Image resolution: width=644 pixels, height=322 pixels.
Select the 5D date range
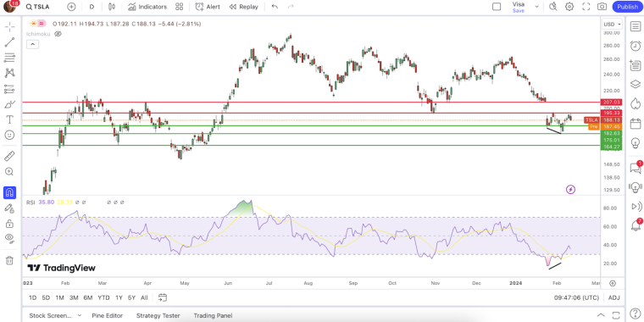tap(46, 297)
